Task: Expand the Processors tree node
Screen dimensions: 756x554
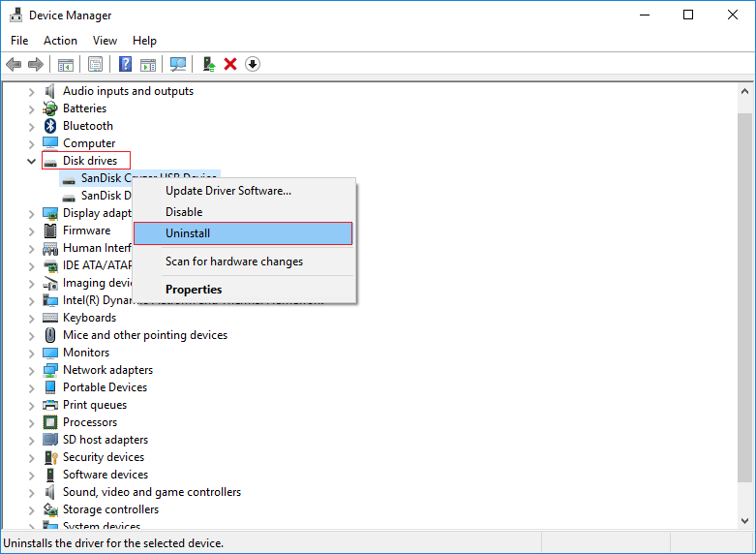Action: [31, 423]
